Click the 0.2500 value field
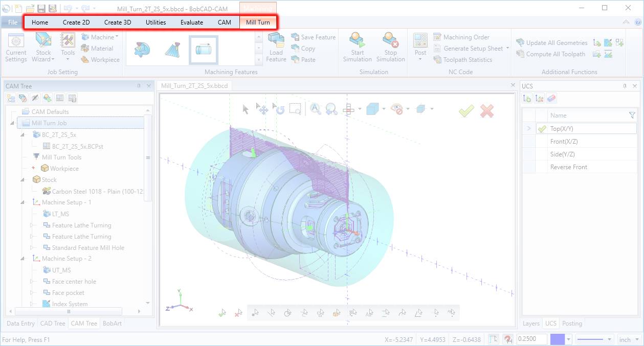 pos(531,339)
